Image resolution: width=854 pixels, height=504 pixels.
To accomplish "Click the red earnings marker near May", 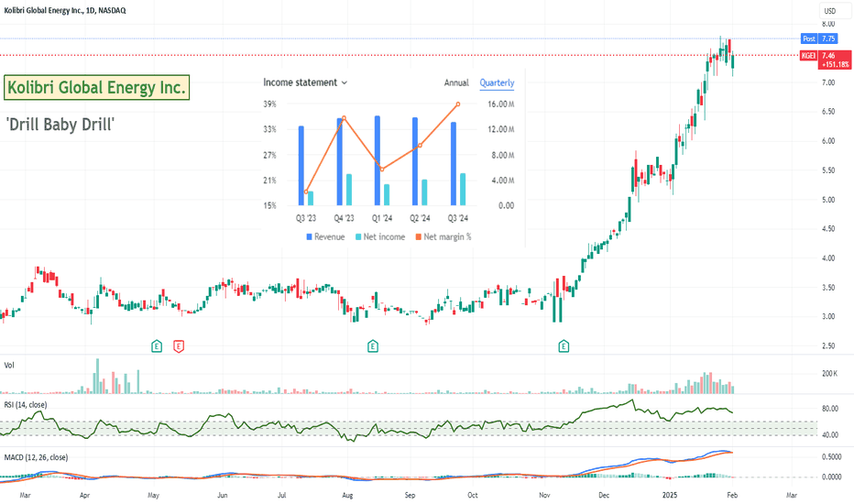I will click(179, 346).
